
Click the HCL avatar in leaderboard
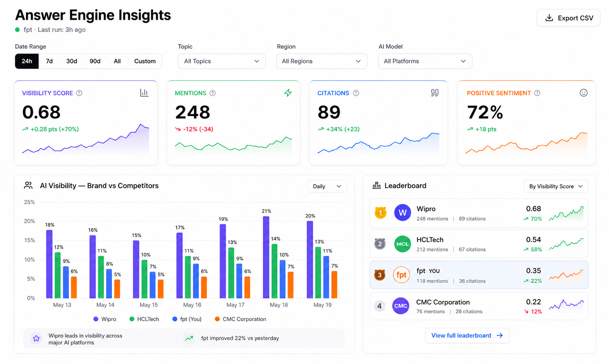pyautogui.click(x=402, y=244)
